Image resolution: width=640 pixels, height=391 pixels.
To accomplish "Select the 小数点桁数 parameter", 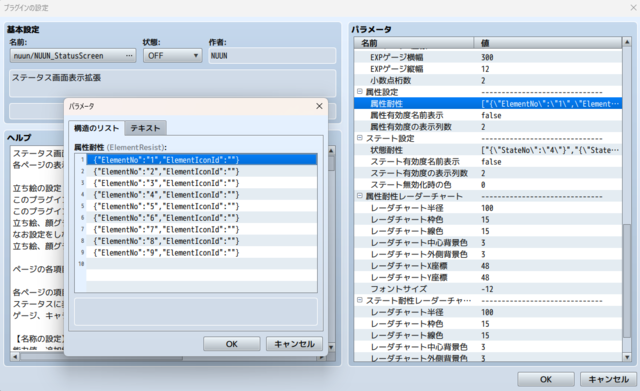I will click(x=488, y=80).
